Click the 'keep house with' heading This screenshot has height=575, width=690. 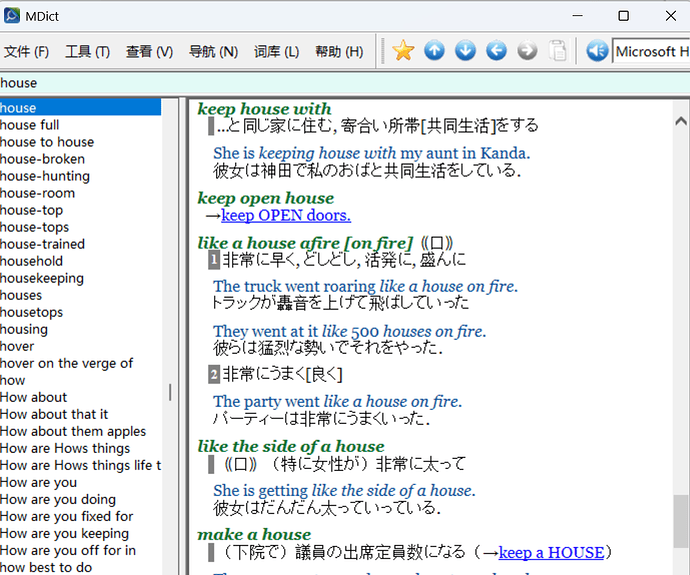(x=264, y=109)
